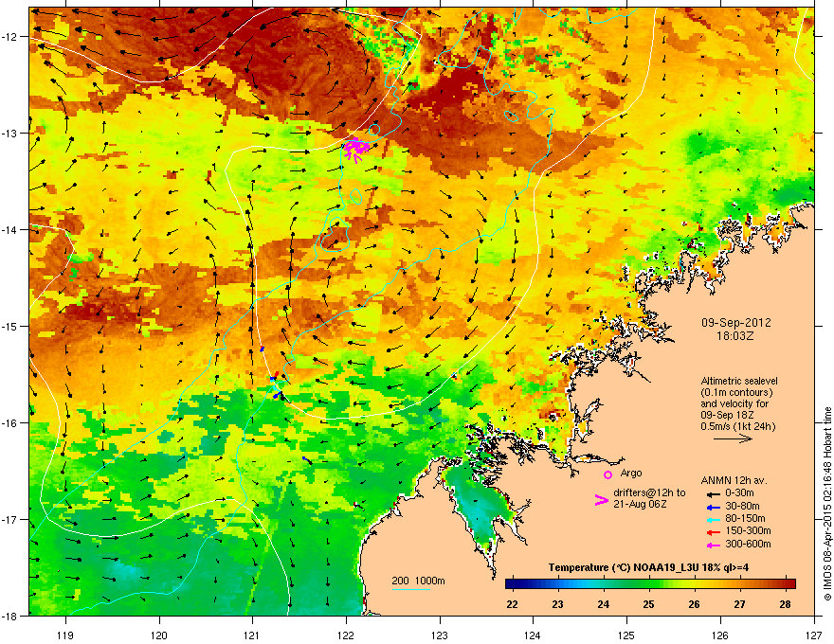
Task: Click the colorbar tick label '24'
Action: (603, 604)
